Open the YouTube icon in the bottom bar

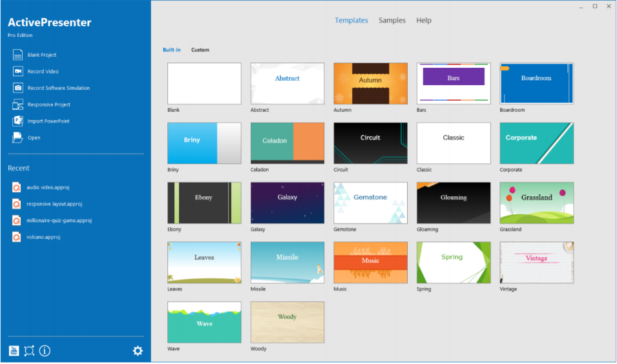[14, 350]
